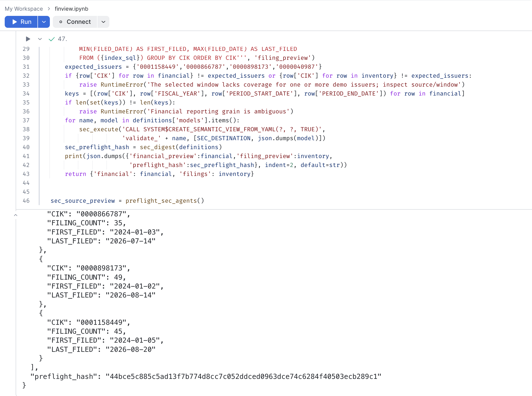The image size is (532, 396).
Task: Click output "LAST_FILED": "2026-08-20"
Action: pos(101,349)
